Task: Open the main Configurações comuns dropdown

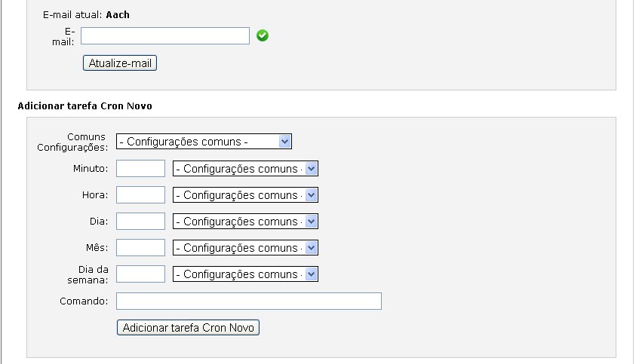Action: click(x=204, y=142)
